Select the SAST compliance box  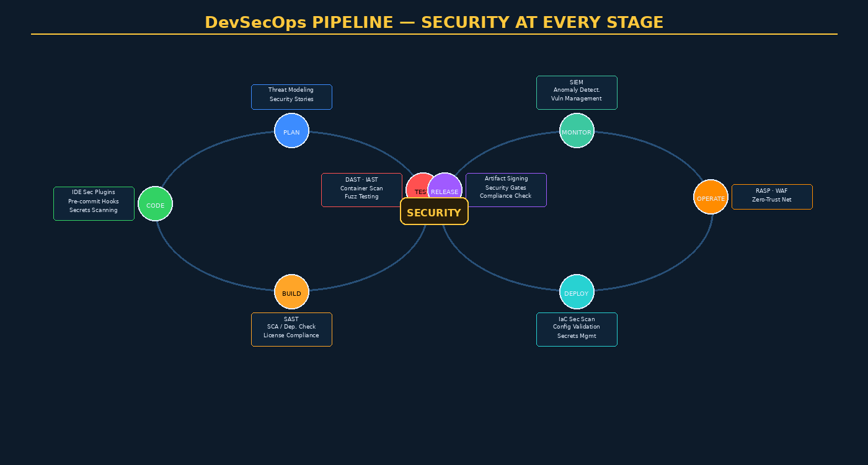(291, 329)
